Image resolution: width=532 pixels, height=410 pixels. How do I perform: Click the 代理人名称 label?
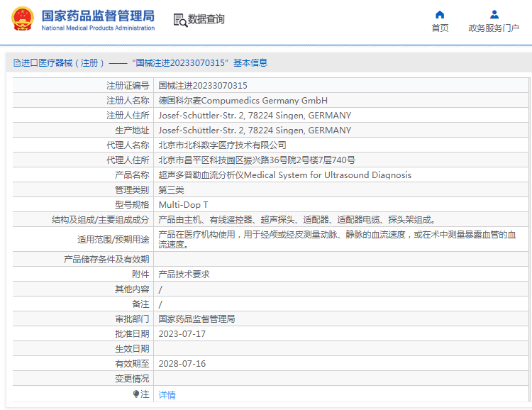coord(128,145)
